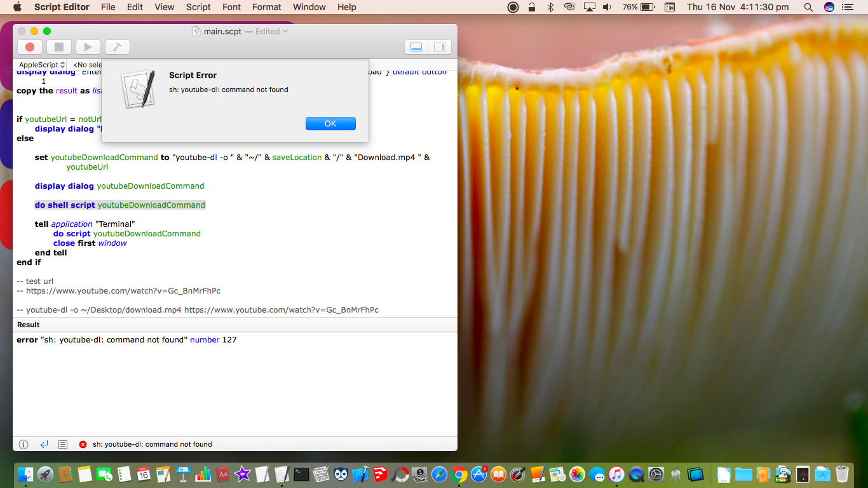Show the result pane arrow icon

tap(44, 444)
